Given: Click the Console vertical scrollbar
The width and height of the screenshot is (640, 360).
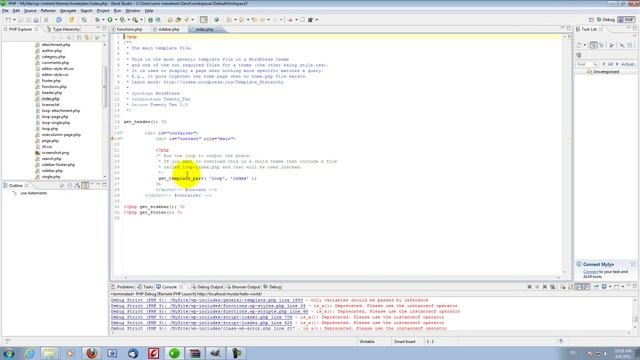Looking at the screenshot, I should pos(635,314).
